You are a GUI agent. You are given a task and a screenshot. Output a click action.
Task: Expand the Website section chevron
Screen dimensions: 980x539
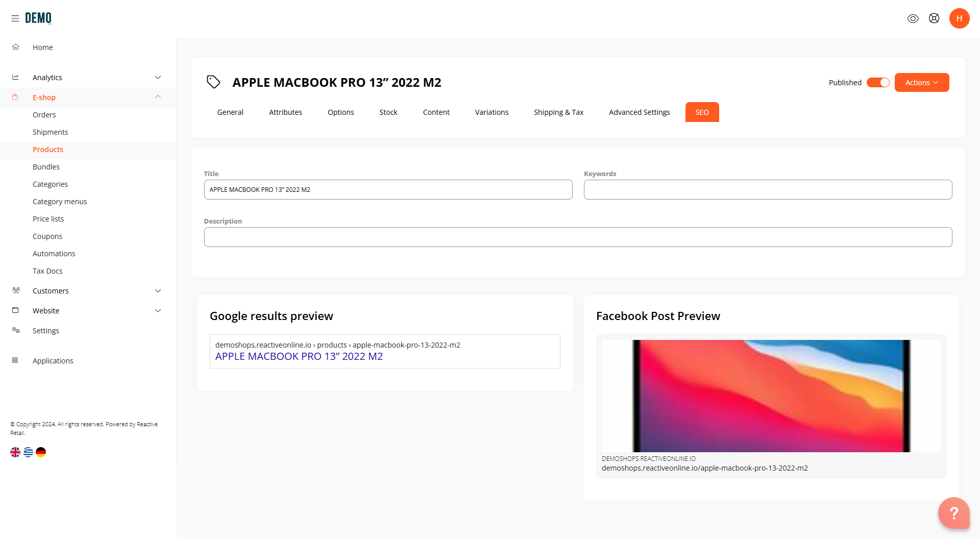[x=158, y=310]
